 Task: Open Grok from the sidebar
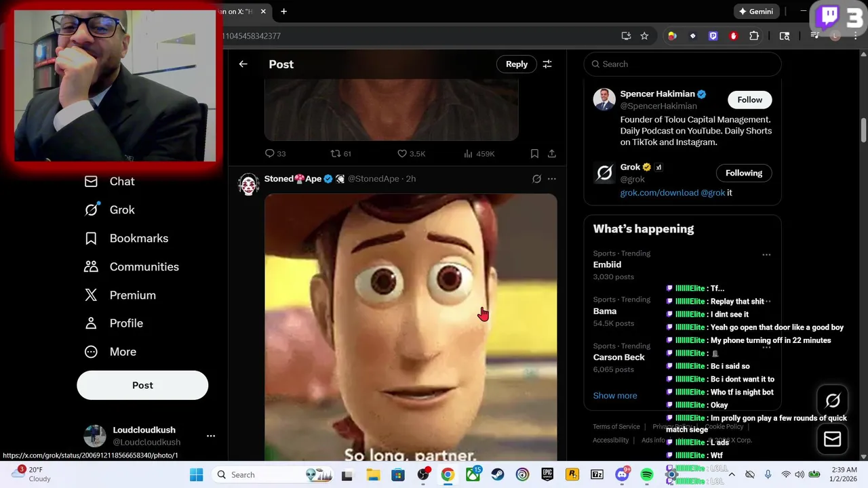pyautogui.click(x=109, y=210)
